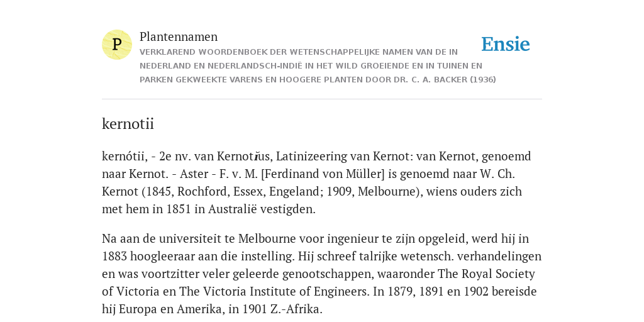Click the Verklarend Woordenboek subtitle text
Screen dimensions: 644x322
318,65
